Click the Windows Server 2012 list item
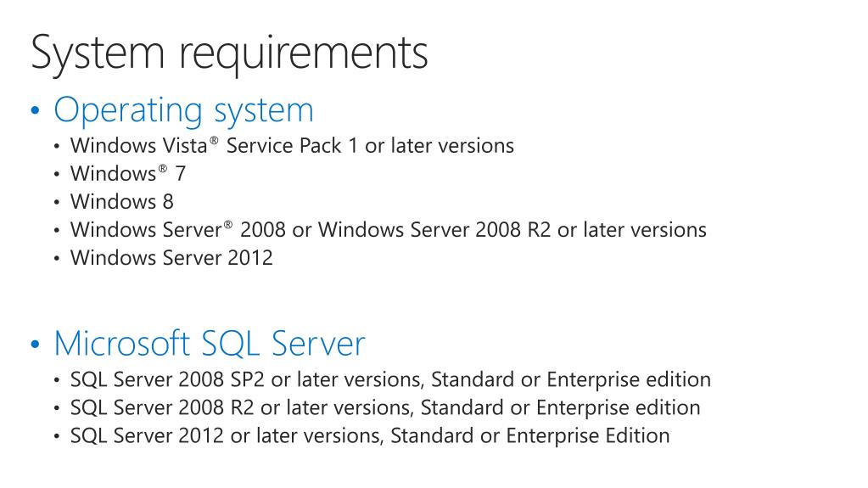This screenshot has width=868, height=488. tap(171, 257)
